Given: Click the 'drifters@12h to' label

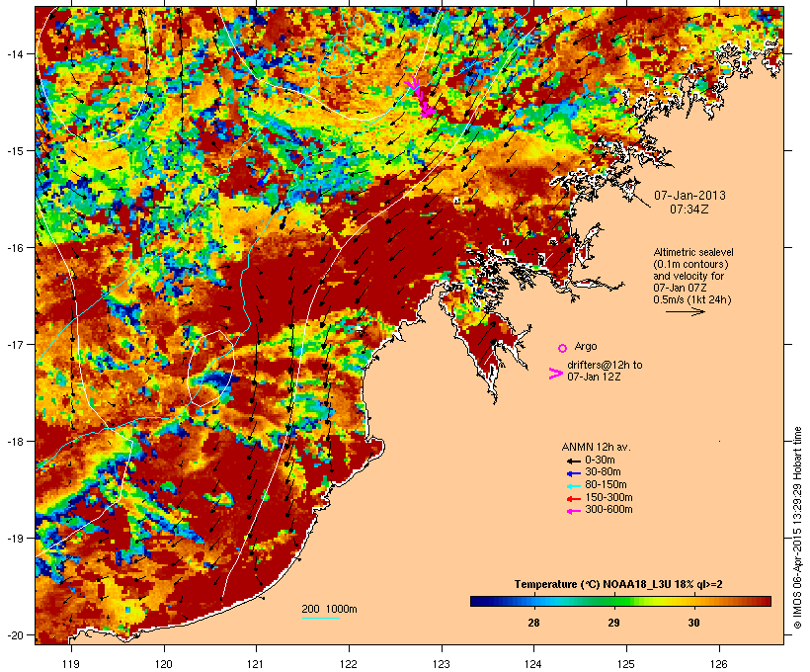Looking at the screenshot, I should 605,365.
